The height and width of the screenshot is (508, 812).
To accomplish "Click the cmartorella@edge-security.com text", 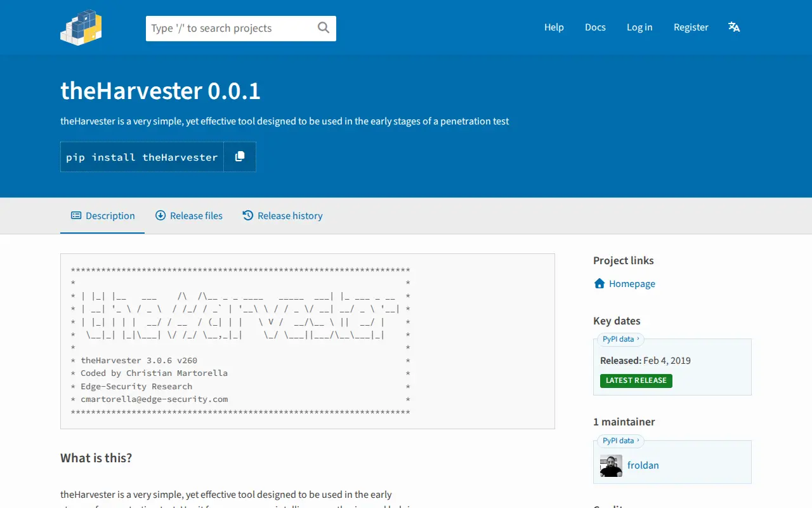I will (x=154, y=399).
